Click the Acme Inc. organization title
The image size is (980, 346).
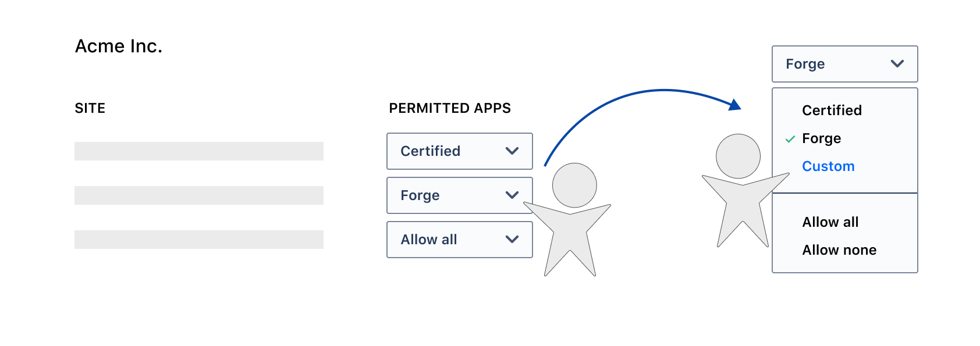click(x=119, y=46)
